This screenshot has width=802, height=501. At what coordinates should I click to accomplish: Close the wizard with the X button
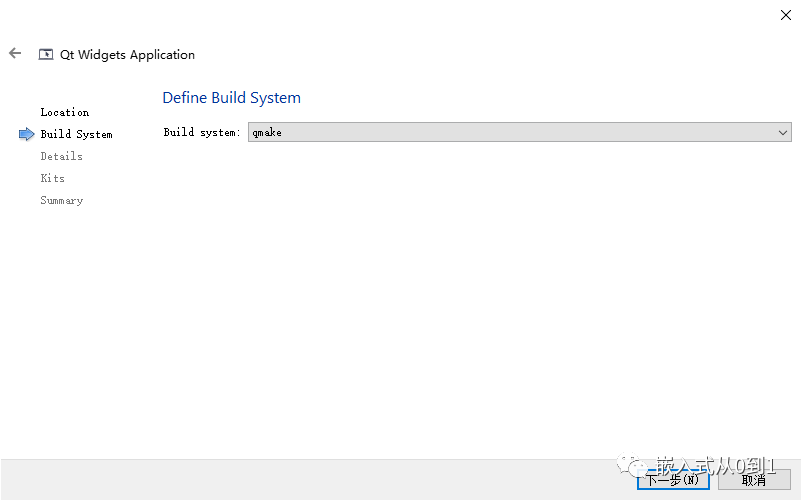785,15
